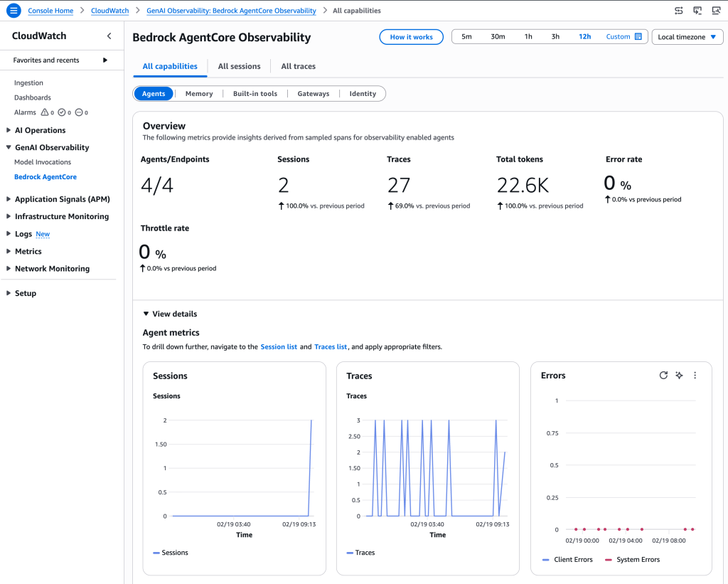Follow the Session list link
728x584 pixels.
coord(279,347)
